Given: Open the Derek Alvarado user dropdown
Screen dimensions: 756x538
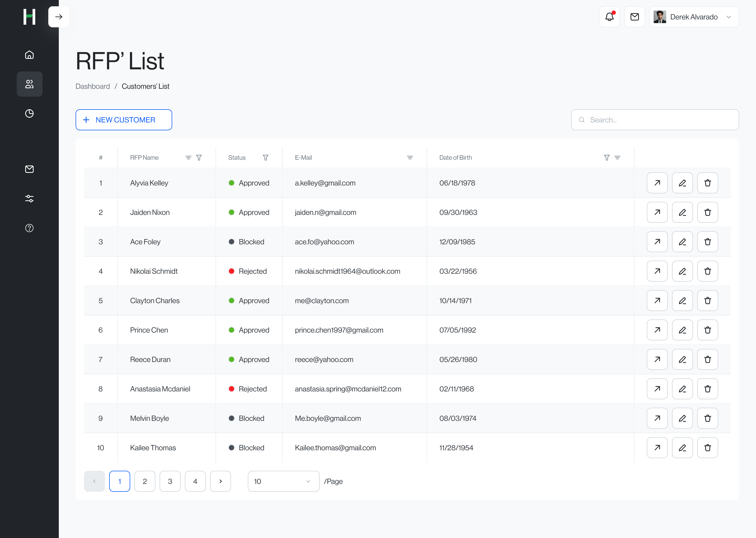Looking at the screenshot, I should pyautogui.click(x=694, y=17).
